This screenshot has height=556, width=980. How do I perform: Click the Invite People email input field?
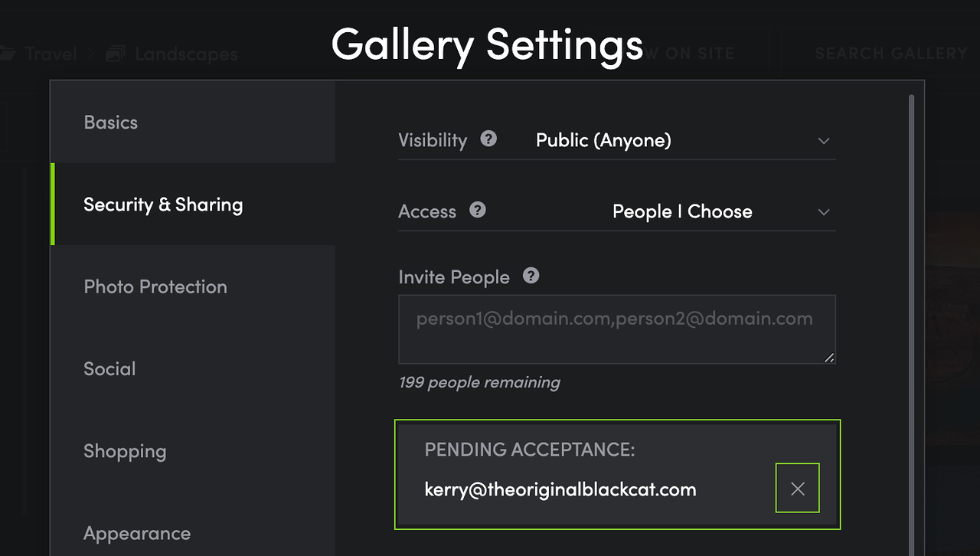click(616, 329)
